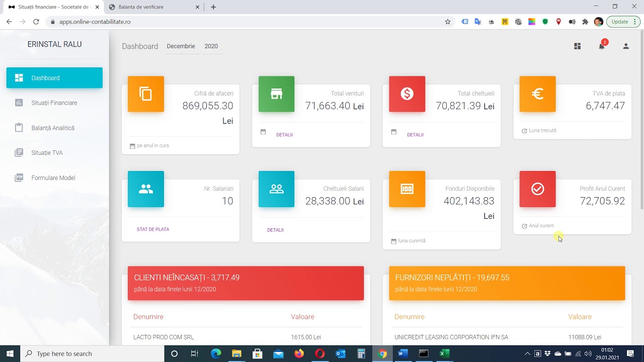644x362 pixels.
Task: Open the STAT DE PLATA link
Action: click(153, 229)
